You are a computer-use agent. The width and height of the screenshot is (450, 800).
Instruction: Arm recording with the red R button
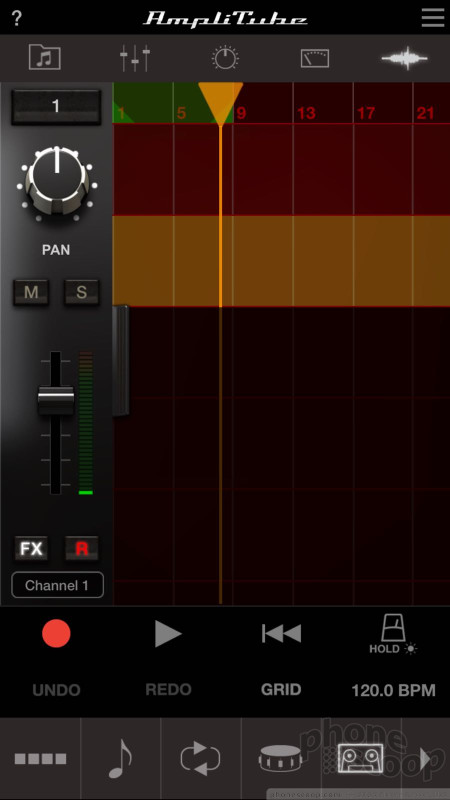click(82, 549)
